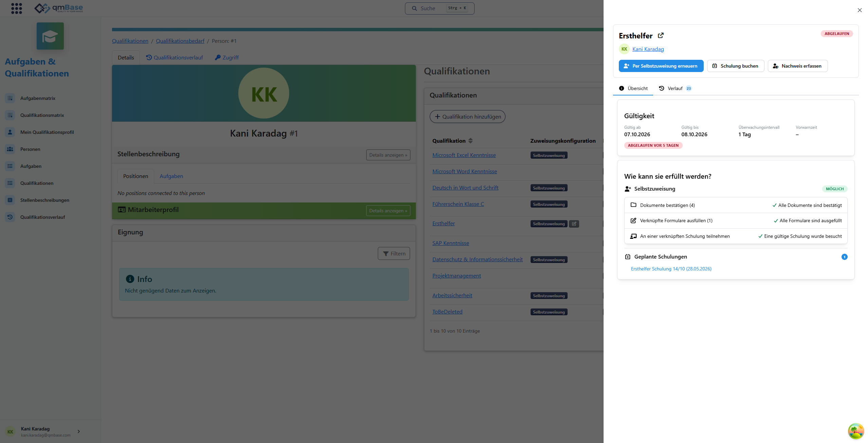
Task: Click the Stellenbeschreibungen sidebar icon
Action: click(x=10, y=200)
